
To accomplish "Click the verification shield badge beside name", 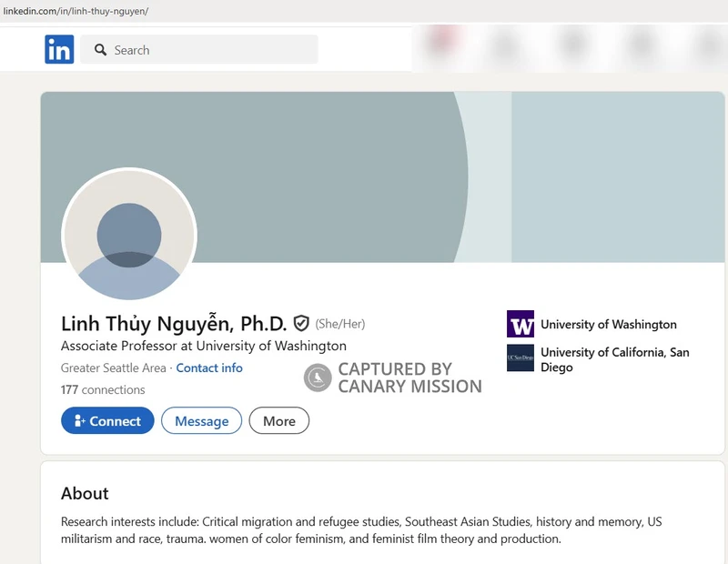I will (301, 323).
